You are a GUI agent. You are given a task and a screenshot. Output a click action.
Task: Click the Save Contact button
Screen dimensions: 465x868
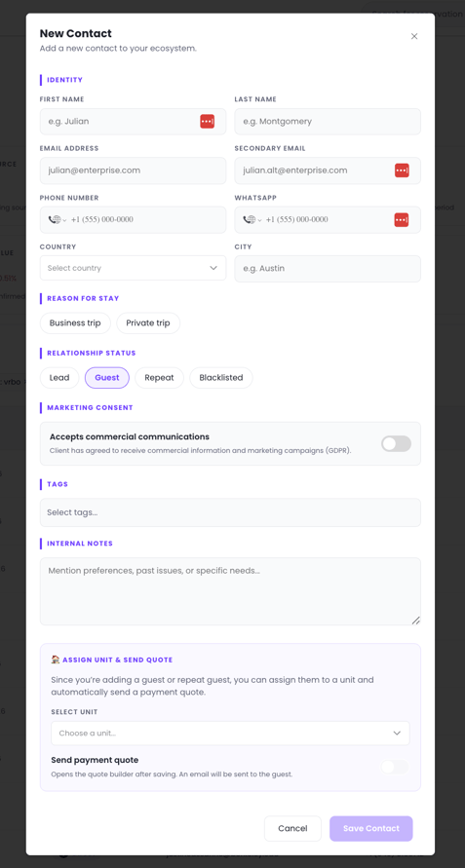[x=371, y=829]
